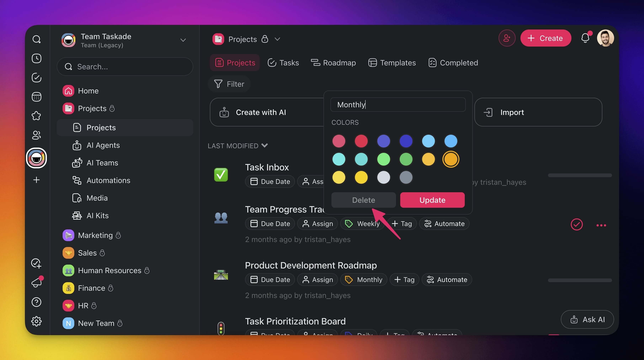The width and height of the screenshot is (644, 360).
Task: Click the Delete tag button
Action: pos(363,200)
